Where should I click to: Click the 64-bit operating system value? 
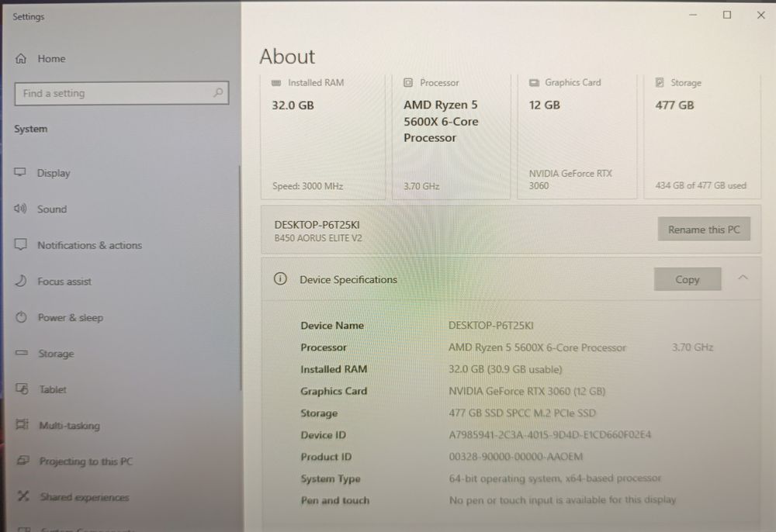click(555, 478)
